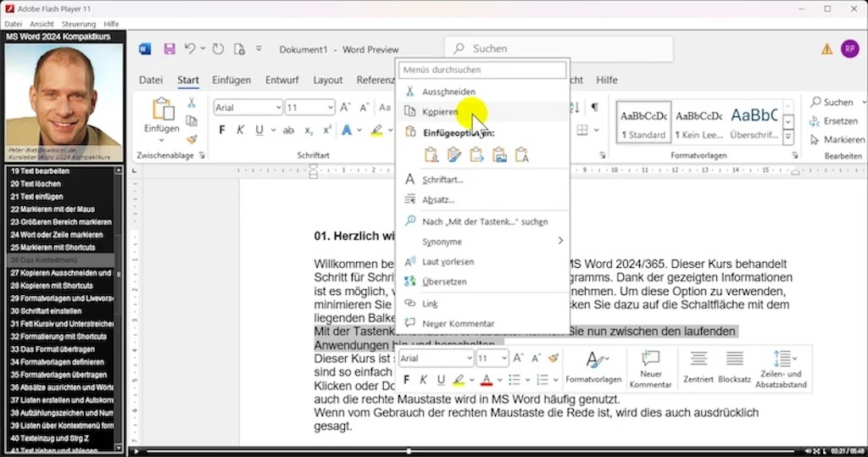Open Zwischenablage dialog launcher

coord(202,156)
